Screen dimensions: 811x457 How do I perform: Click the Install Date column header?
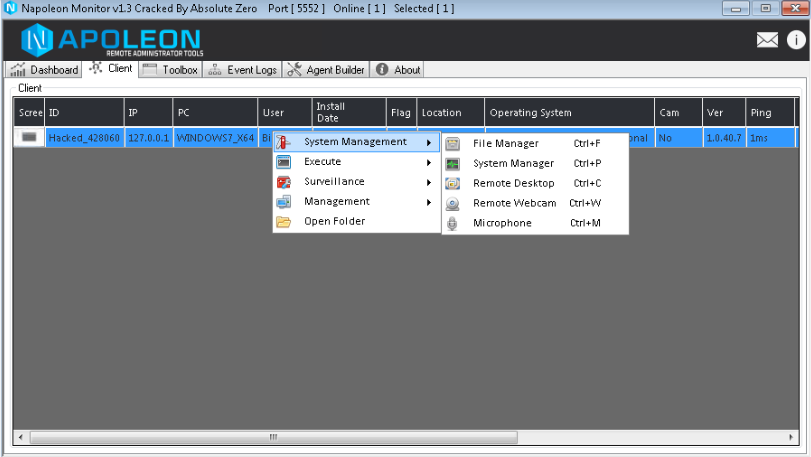coord(347,112)
